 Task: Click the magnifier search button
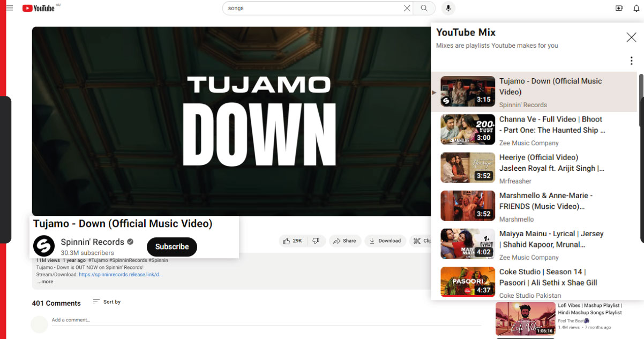424,8
